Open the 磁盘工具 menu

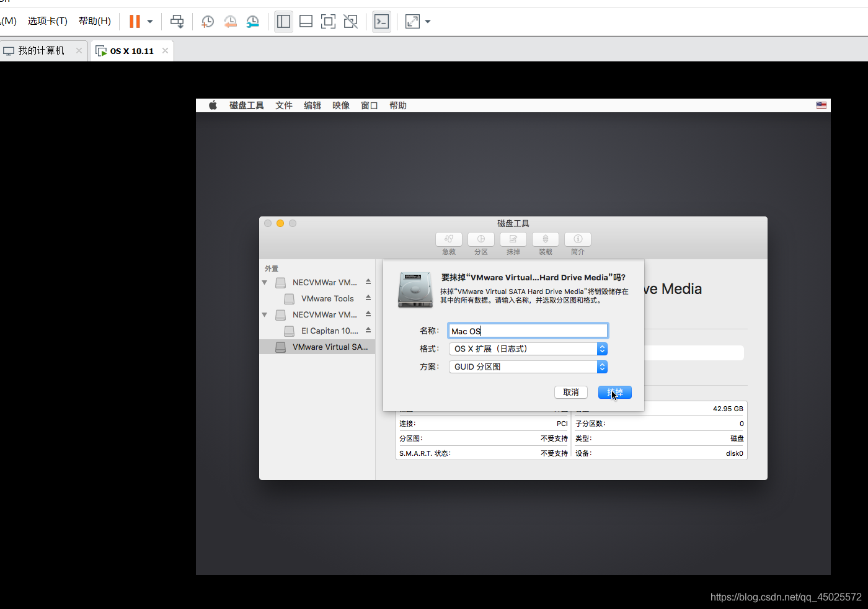(247, 105)
